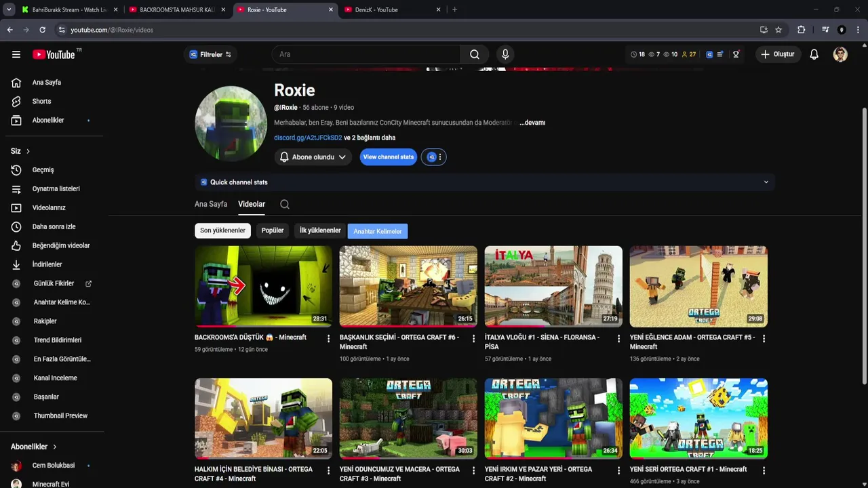
Task: Open options for BACKROOMS'A DÜŞTÜK video
Action: click(x=329, y=338)
